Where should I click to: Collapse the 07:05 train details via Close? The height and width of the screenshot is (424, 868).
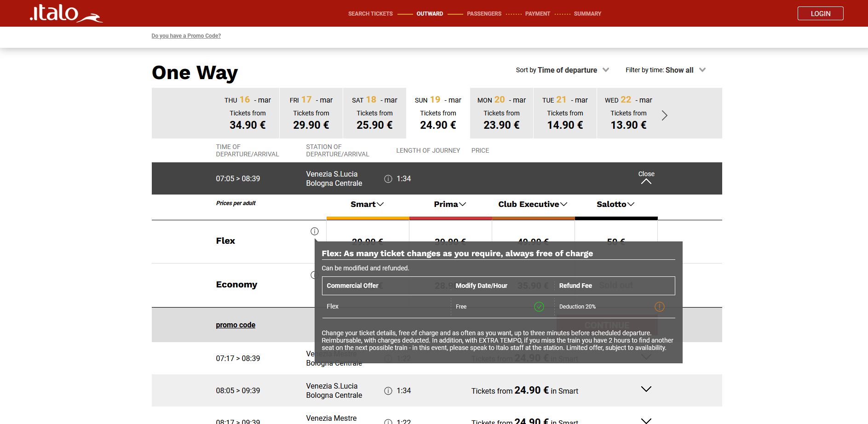click(x=646, y=178)
